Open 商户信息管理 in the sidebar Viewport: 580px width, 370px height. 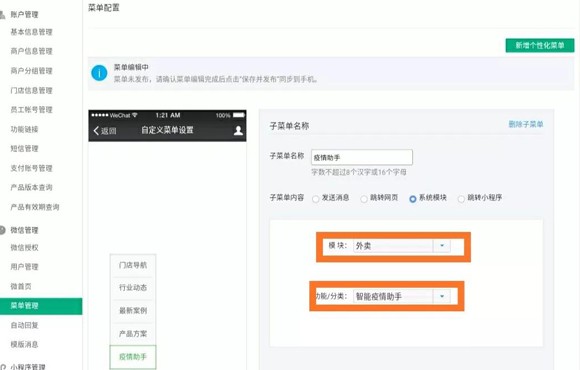click(x=31, y=51)
